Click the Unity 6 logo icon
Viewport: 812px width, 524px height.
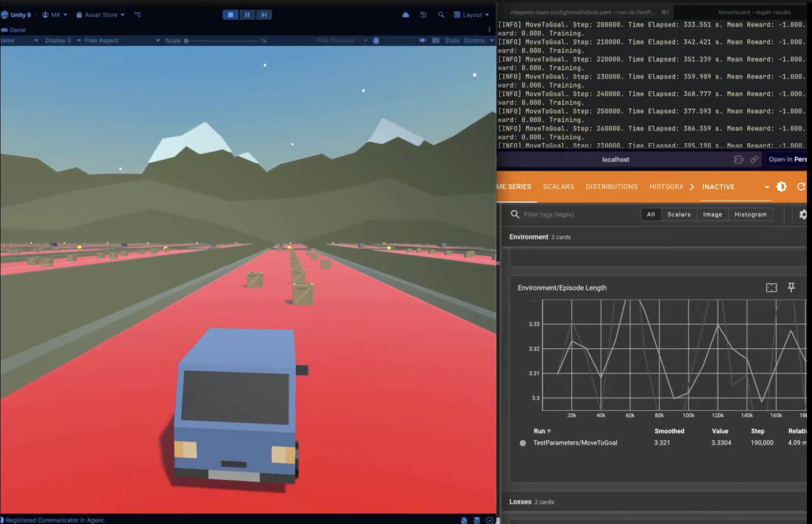[4, 15]
